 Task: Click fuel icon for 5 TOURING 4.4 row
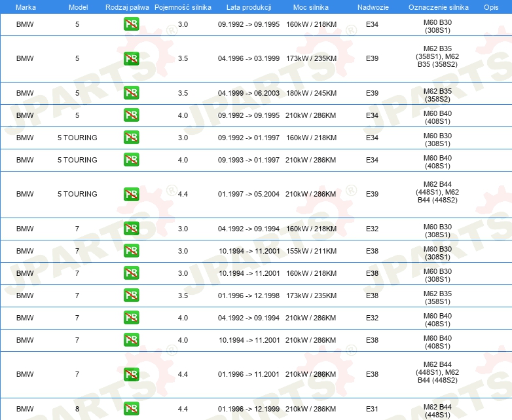click(131, 194)
